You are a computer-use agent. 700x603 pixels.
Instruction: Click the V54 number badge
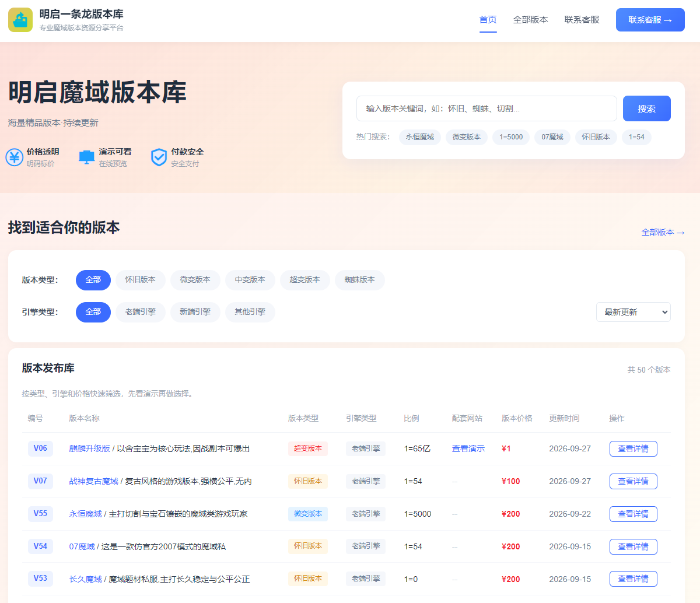pos(40,546)
